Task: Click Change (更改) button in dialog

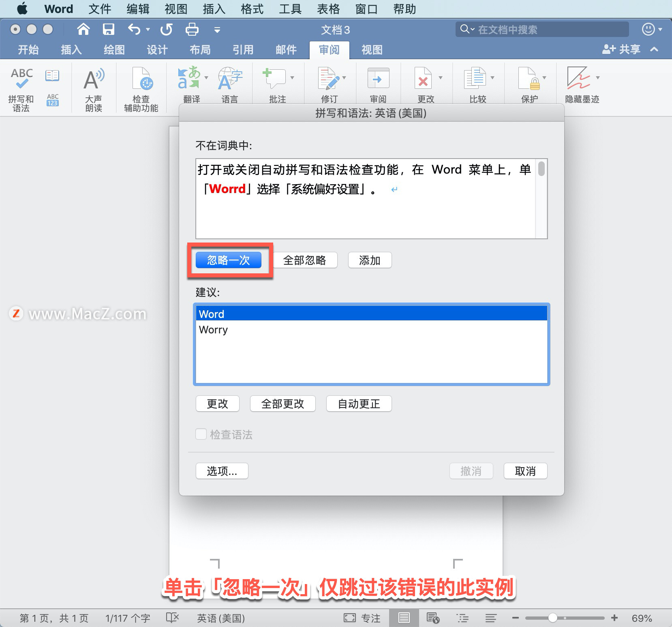Action: (x=218, y=404)
